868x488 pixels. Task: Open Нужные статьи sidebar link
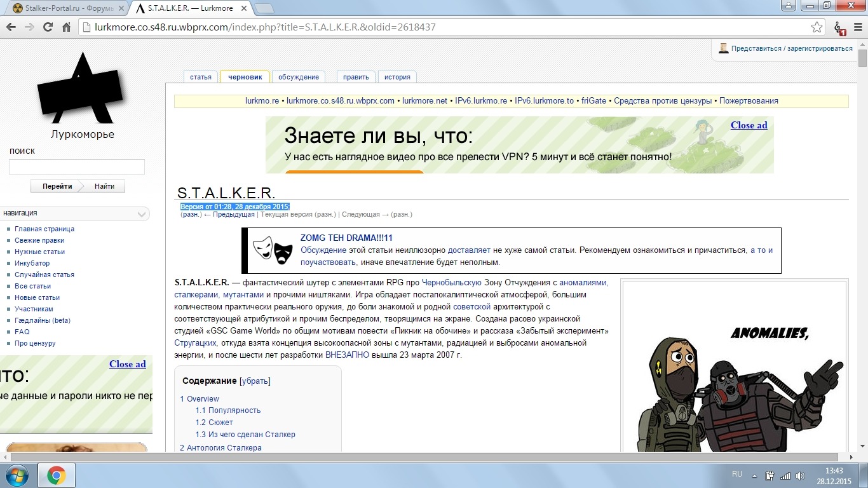39,252
